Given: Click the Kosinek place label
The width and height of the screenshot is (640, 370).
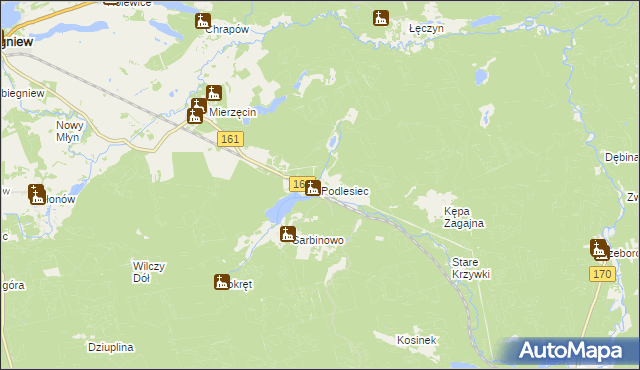Looking at the screenshot, I should tap(417, 340).
